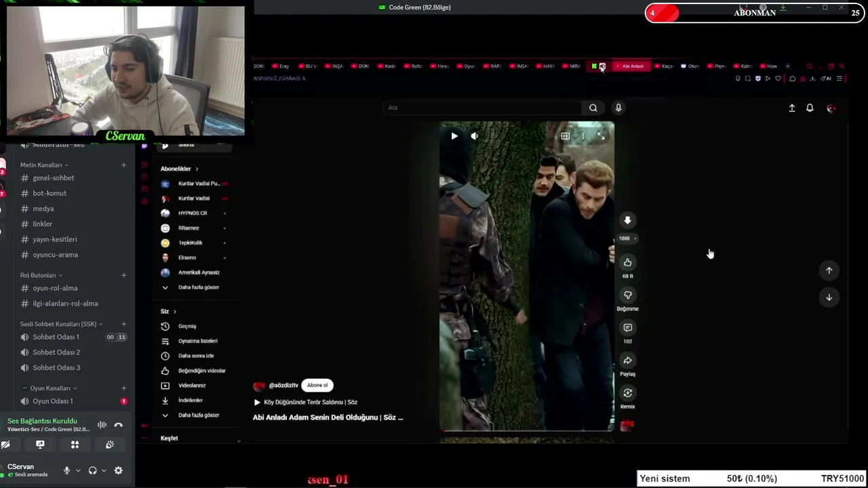Mute the Shorts video volume
The height and width of the screenshot is (488, 868).
pos(474,136)
